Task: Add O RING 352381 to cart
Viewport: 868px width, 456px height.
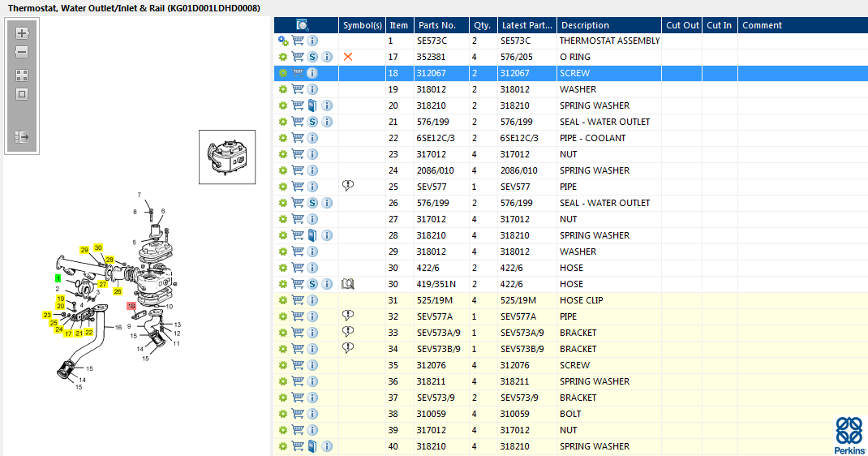Action: point(298,57)
